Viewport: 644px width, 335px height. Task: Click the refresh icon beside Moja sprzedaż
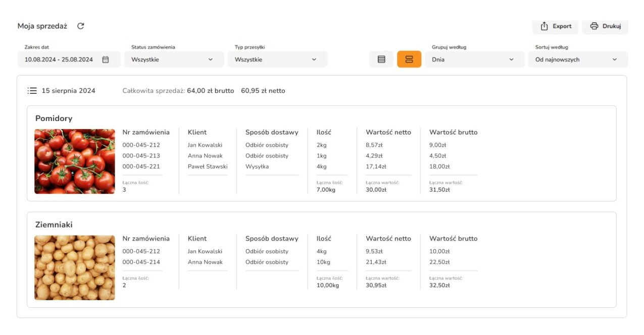[81, 26]
